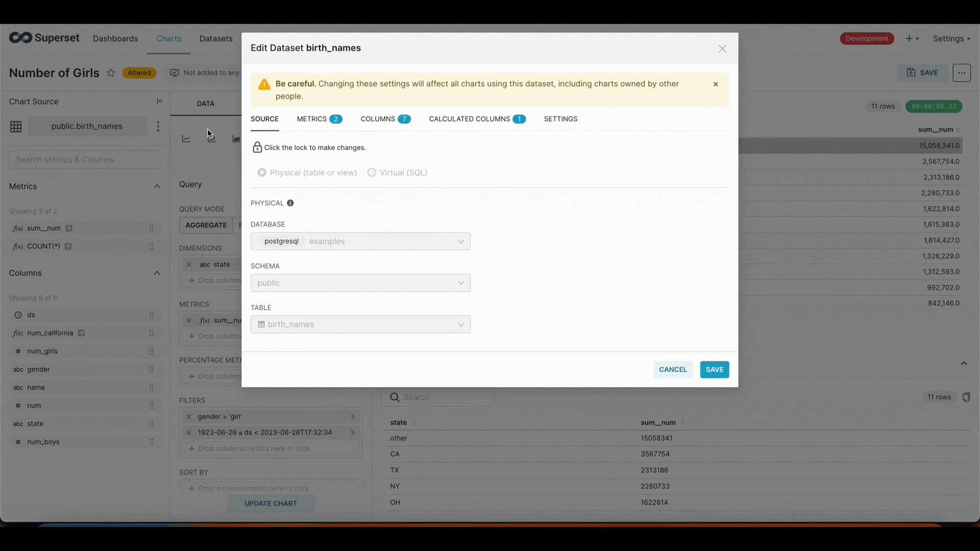Select Physical (table or view) radio
This screenshot has width=980, height=551.
tap(262, 172)
